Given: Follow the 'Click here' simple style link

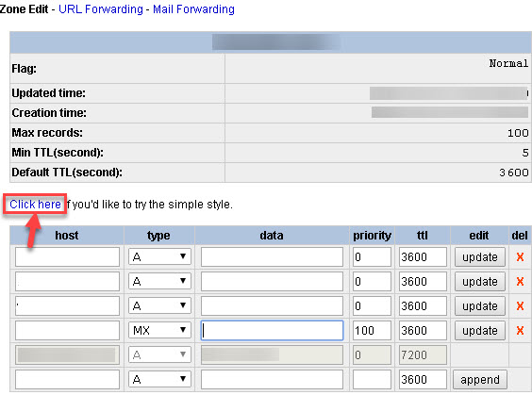Looking at the screenshot, I should click(x=35, y=205).
